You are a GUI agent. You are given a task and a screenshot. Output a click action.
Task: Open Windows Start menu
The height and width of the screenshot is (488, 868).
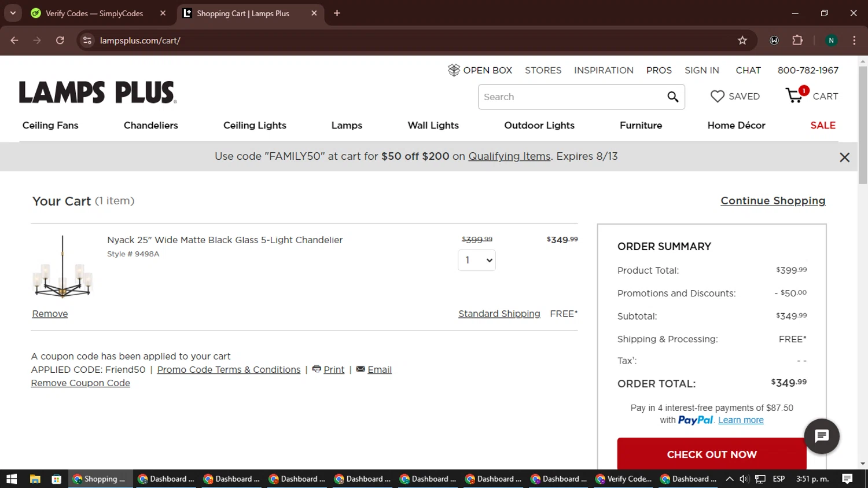12,479
